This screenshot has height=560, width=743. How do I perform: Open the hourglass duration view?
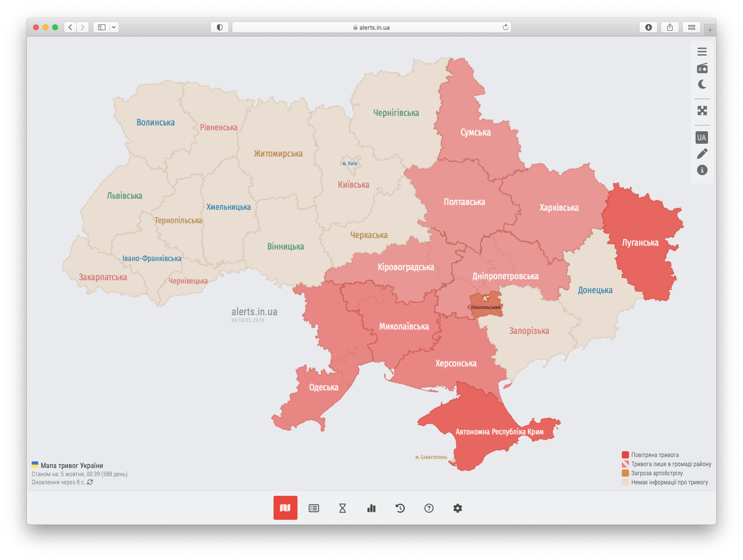point(343,508)
